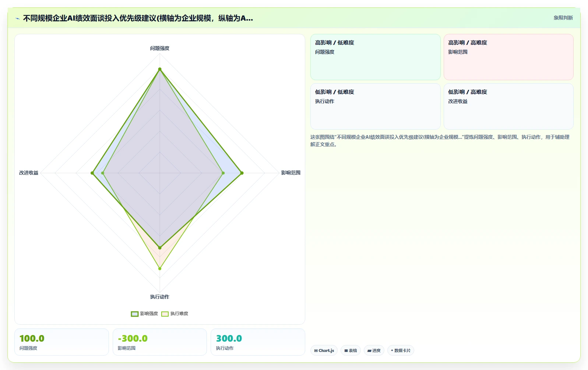Click the 改进收益 radar axis label

coord(29,173)
